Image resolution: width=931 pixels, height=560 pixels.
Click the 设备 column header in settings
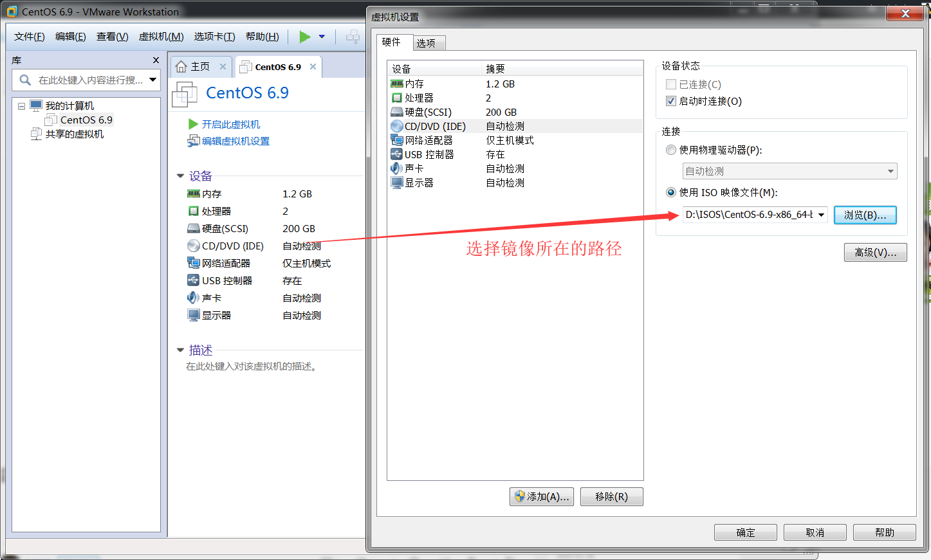[x=434, y=69]
